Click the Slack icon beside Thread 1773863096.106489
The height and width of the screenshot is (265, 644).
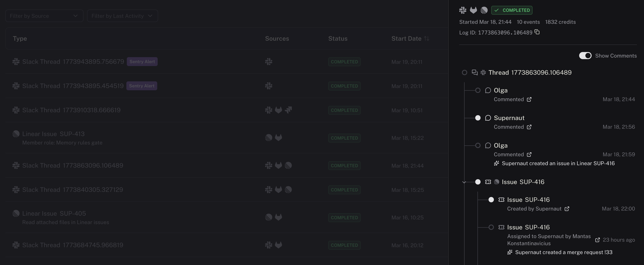483,72
